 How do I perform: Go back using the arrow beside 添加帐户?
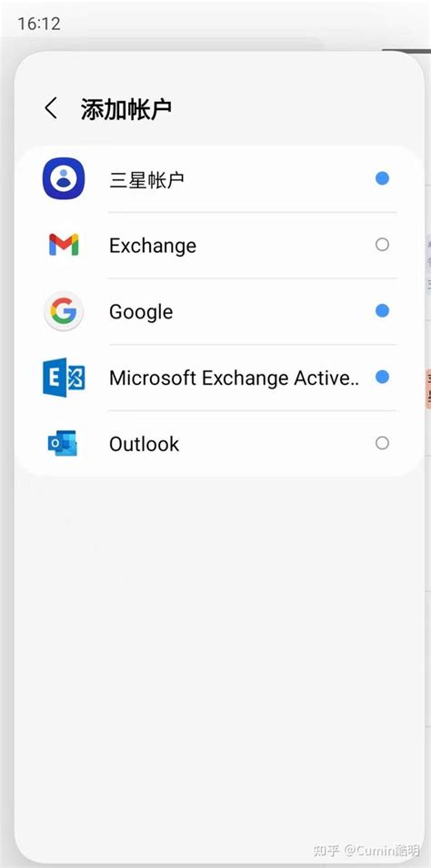pos(51,108)
